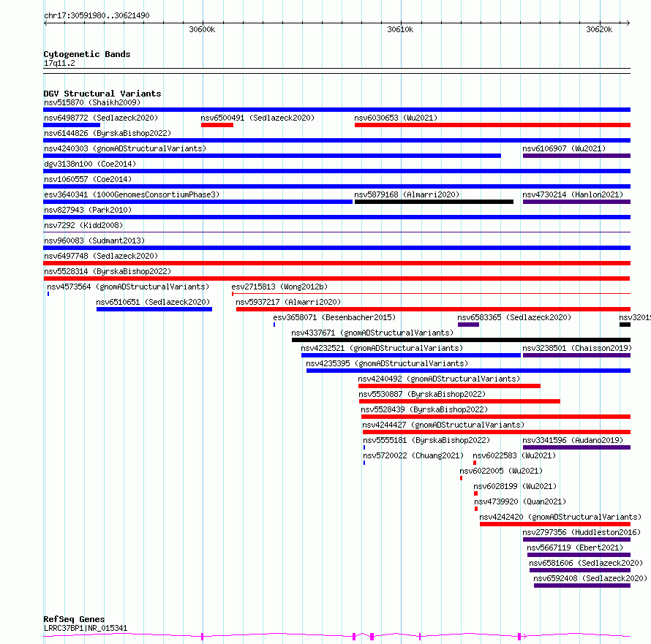This screenshot has width=651, height=644.
Task: Open nsv960083 (Sudmant2013) variant
Action: pos(336,248)
